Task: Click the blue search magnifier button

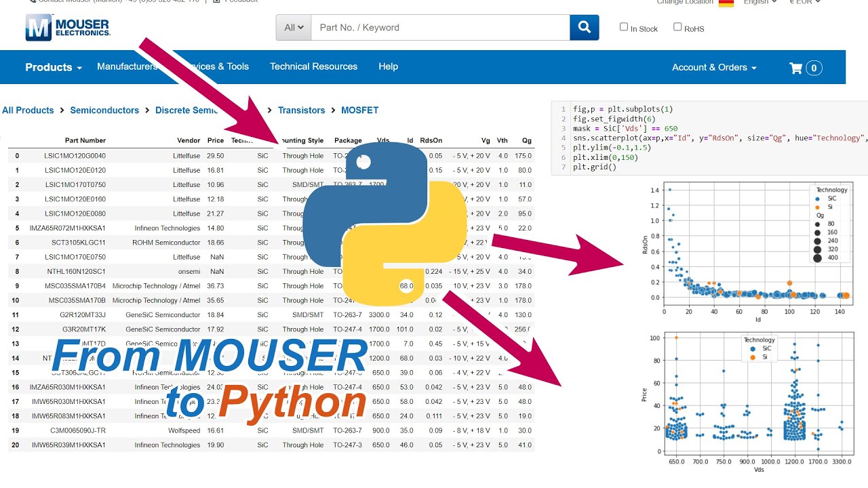Action: (x=584, y=28)
